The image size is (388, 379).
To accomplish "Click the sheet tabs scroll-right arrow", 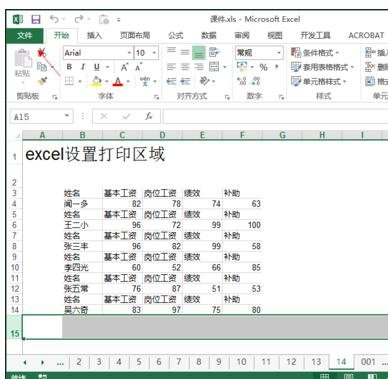I will click(x=42, y=362).
